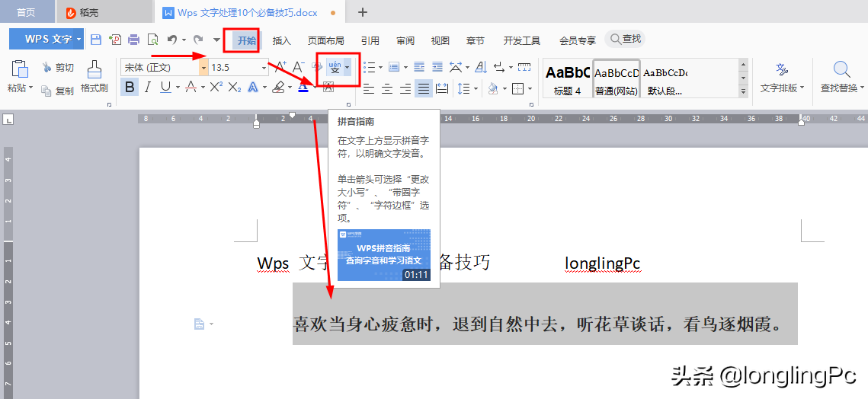Open the 审阅 ribbon tab
Image resolution: width=868 pixels, height=399 pixels.
(x=405, y=40)
